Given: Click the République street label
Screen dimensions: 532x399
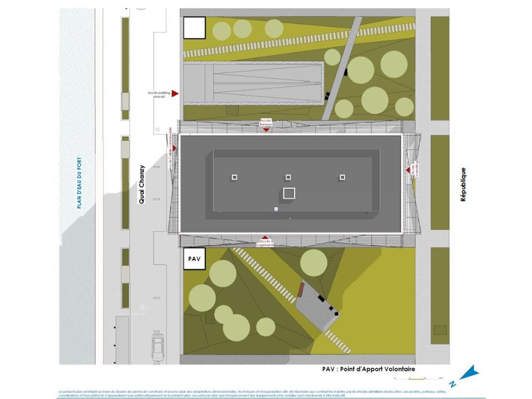Looking at the screenshot, I should [463, 185].
